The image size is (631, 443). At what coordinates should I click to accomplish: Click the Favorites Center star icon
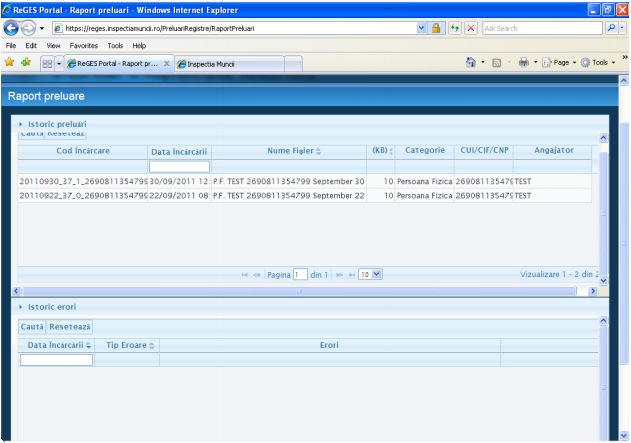tap(10, 62)
